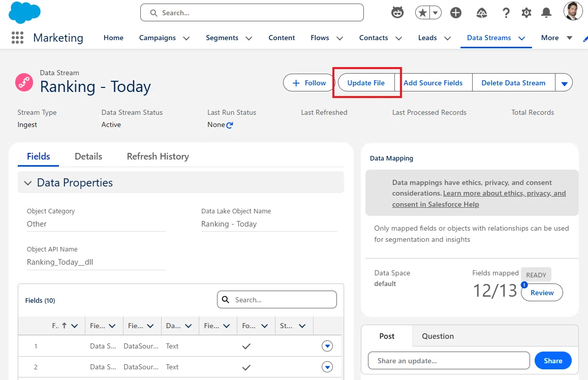Open the favorites list dropdown arrow
The width and height of the screenshot is (588, 380).
coord(436,13)
